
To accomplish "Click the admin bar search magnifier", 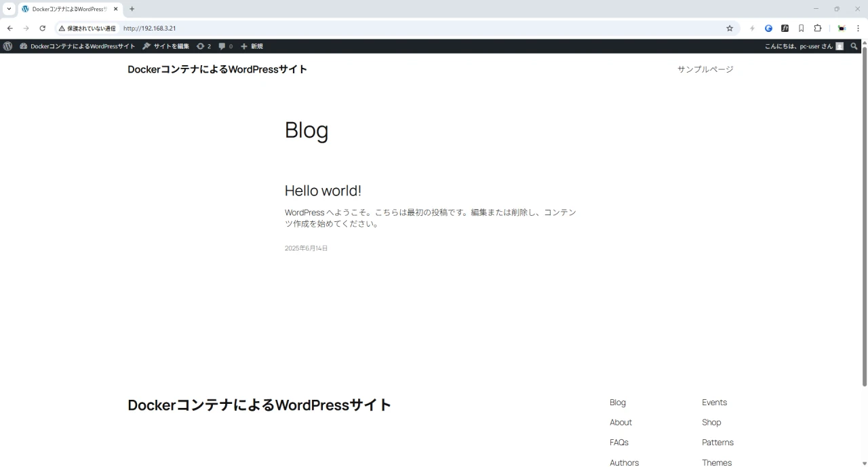I will pos(854,46).
